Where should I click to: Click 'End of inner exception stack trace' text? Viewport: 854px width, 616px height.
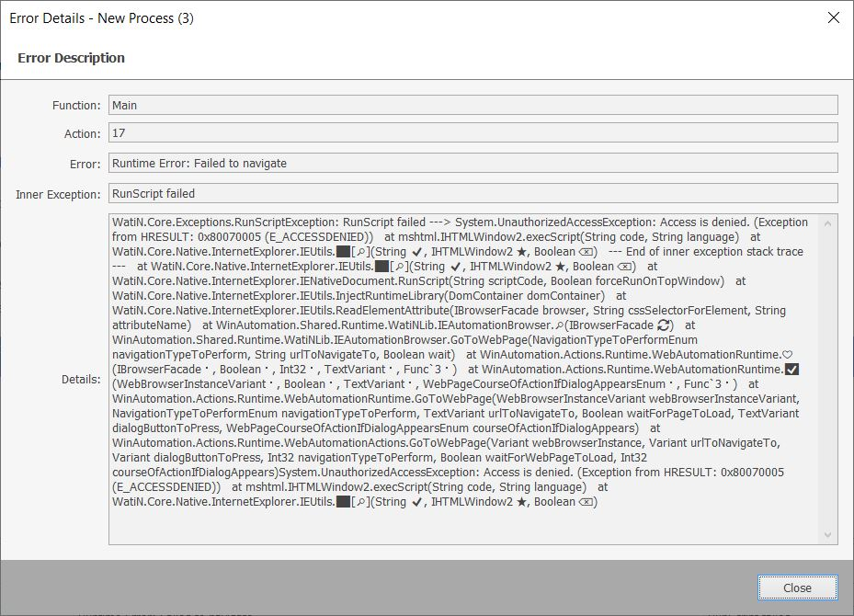click(714, 252)
